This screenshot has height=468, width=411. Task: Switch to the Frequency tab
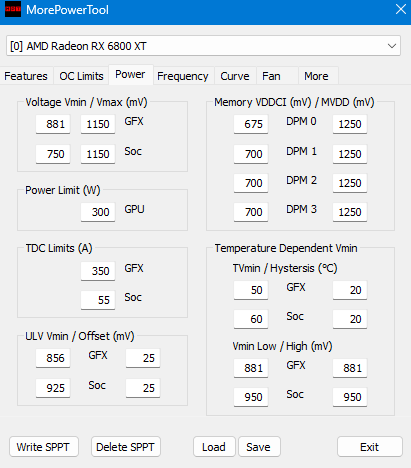click(x=183, y=76)
